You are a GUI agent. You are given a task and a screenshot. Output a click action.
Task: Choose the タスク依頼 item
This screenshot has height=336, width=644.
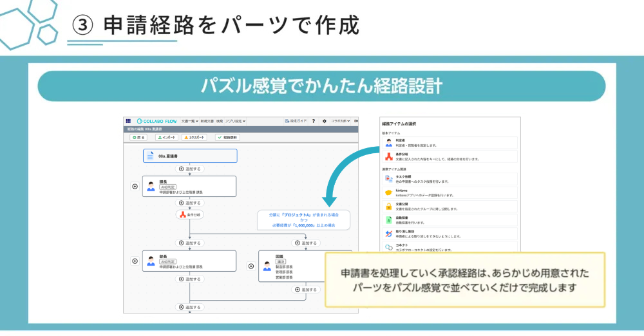(x=450, y=179)
